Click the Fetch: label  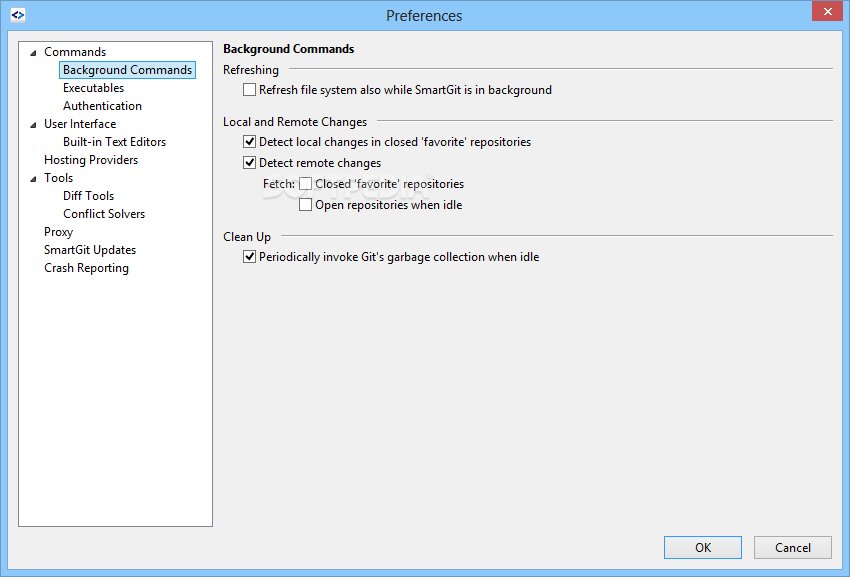(279, 184)
